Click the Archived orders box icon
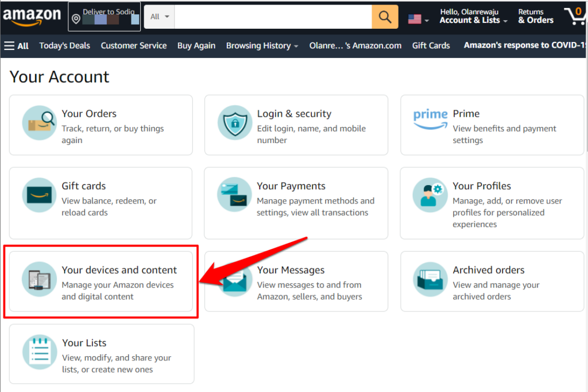 pyautogui.click(x=430, y=279)
